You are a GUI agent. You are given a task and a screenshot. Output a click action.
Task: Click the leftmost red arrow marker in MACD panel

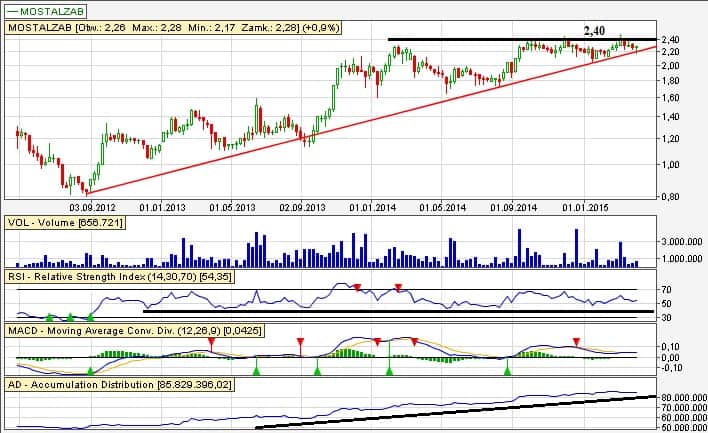[x=211, y=342]
